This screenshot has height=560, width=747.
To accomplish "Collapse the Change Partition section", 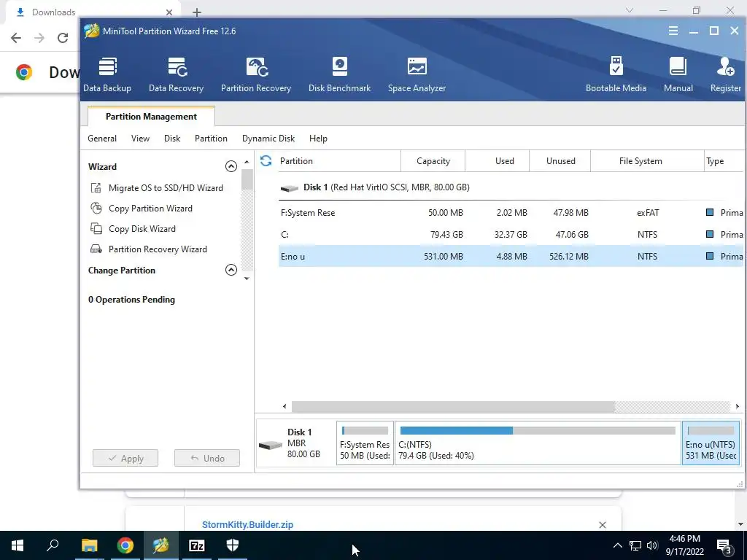I will 231,270.
